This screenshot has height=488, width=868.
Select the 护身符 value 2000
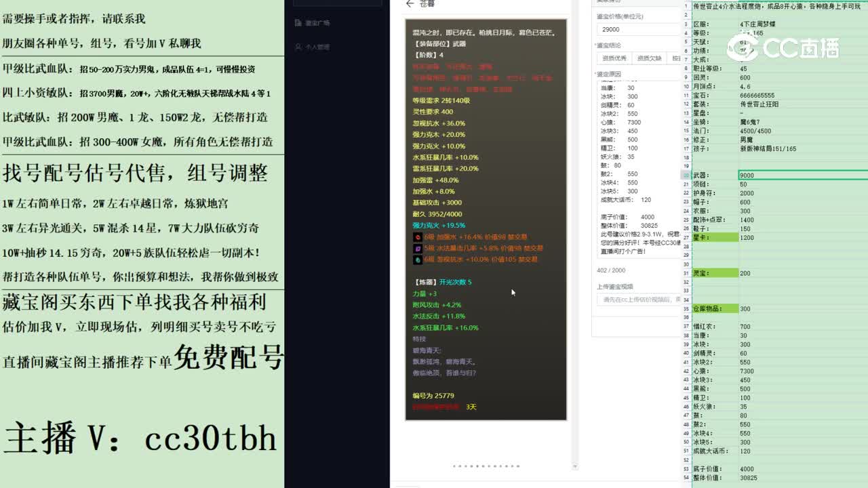(x=747, y=193)
